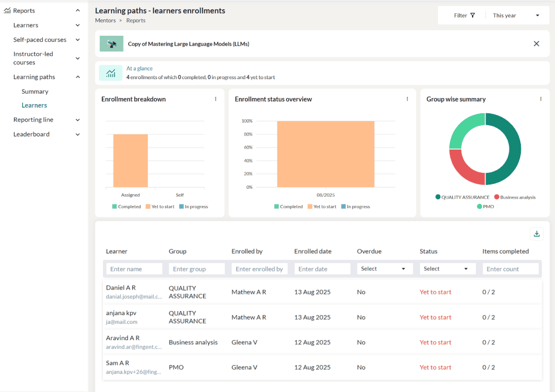Click learner email aravind.ar@fingent.c...

click(x=134, y=347)
